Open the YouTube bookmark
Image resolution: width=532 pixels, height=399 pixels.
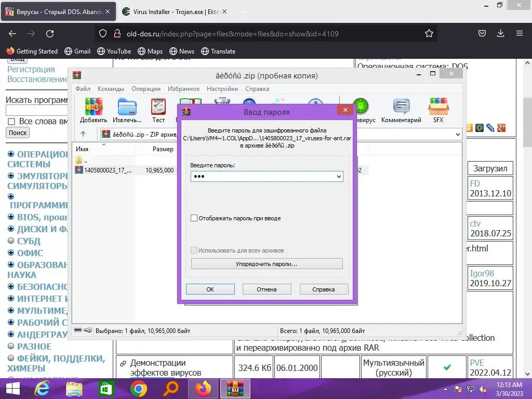pos(114,51)
